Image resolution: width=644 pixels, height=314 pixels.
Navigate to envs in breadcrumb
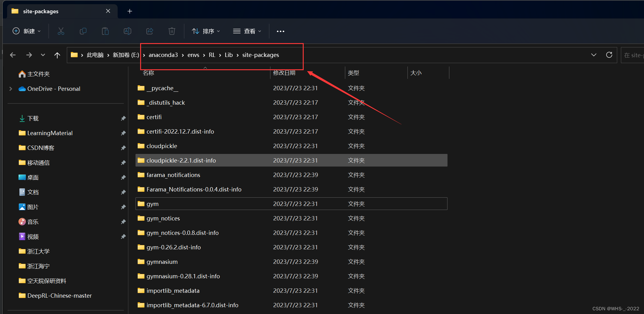point(193,55)
